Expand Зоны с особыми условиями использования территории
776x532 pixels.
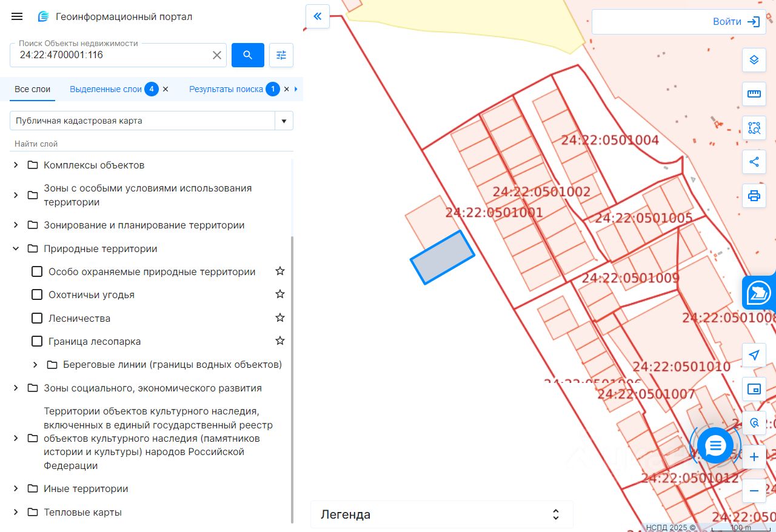click(x=16, y=195)
